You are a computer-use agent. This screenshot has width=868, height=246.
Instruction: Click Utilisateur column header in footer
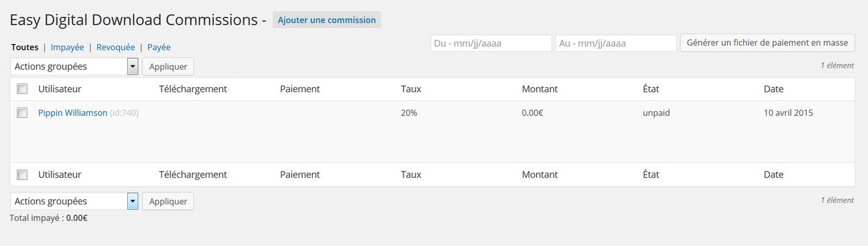point(59,175)
